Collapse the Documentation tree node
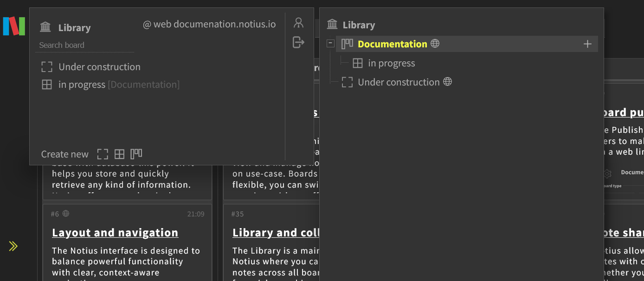 pyautogui.click(x=330, y=44)
